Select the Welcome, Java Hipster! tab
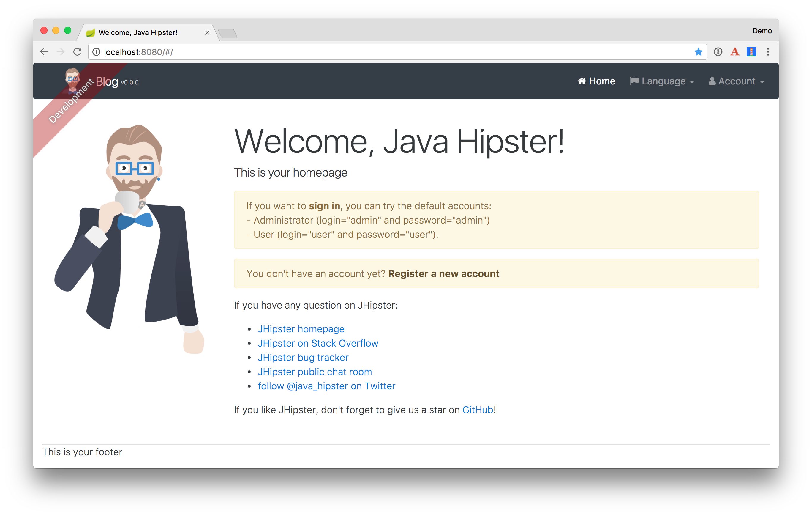Viewport: 812px width, 516px height. [138, 33]
